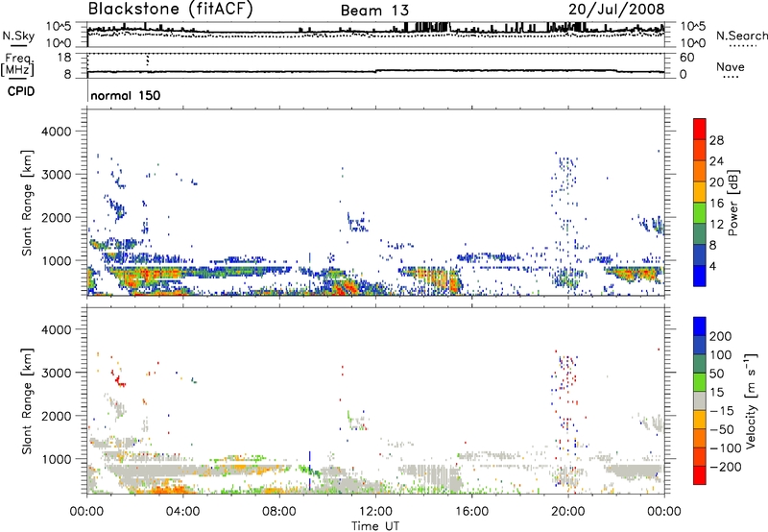This screenshot has width=768, height=532.
Task: Click the 12:00 time axis label
Action: (375, 512)
